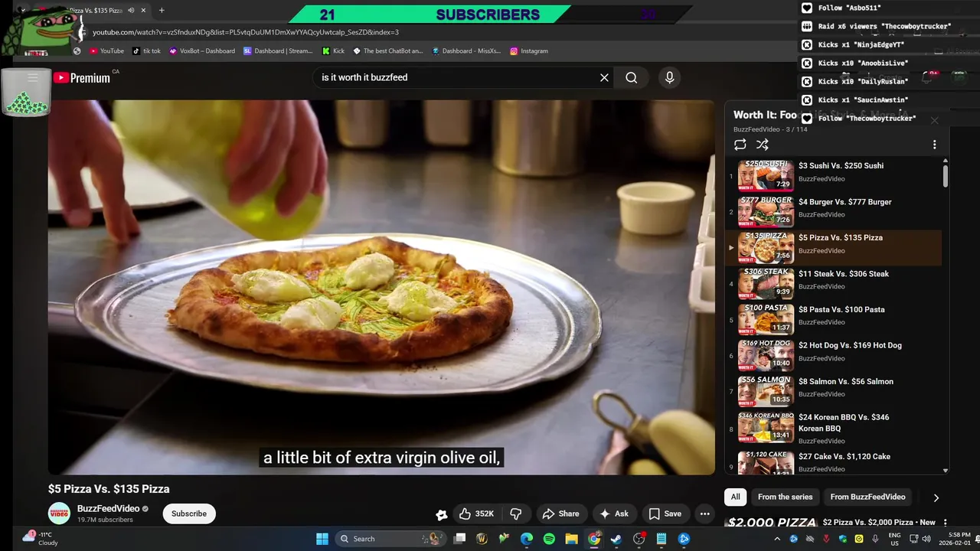
Task: Open Task View from the taskbar
Action: click(459, 539)
